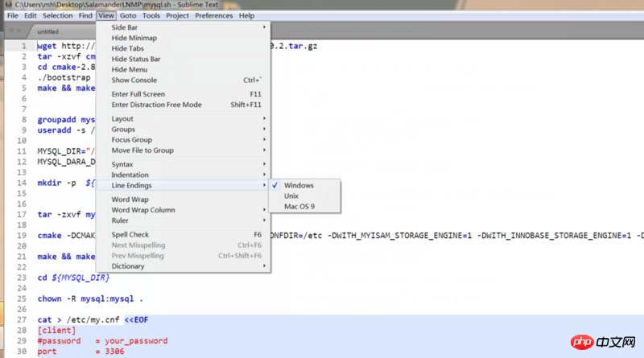The height and width of the screenshot is (358, 644).
Task: Click '[client]' text on line 28
Action: click(56, 331)
